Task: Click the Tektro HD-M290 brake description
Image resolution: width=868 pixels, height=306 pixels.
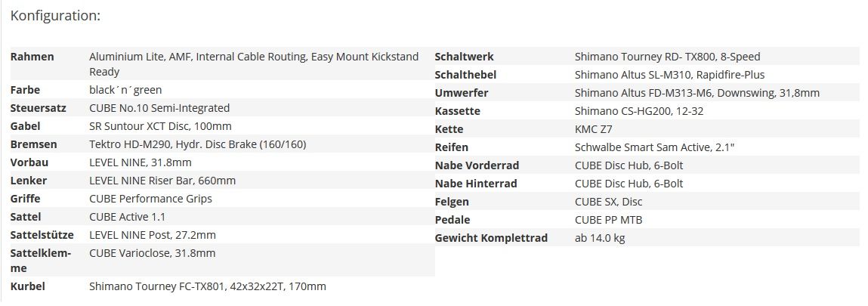Action: pyautogui.click(x=197, y=144)
